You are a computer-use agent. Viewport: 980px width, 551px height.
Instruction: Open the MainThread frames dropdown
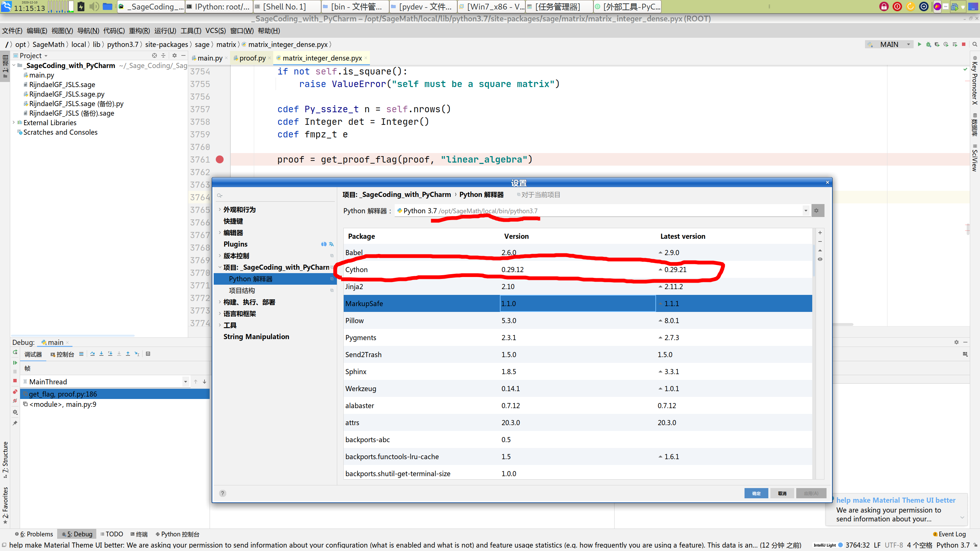185,382
